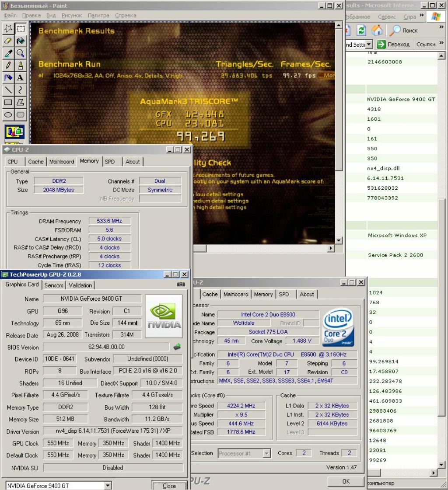Viewport: 448px width, 490px height.
Task: Open the Mainboard tab in the lower CPU-Z window
Action: pyautogui.click(x=236, y=294)
